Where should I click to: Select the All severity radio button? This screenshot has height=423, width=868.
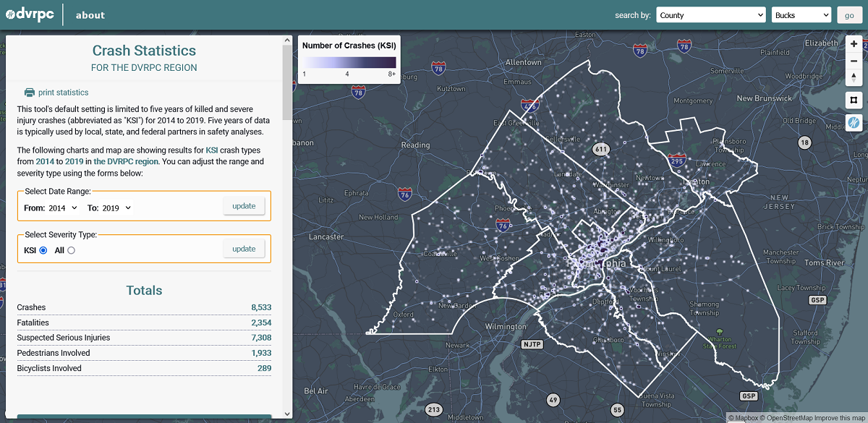click(71, 250)
